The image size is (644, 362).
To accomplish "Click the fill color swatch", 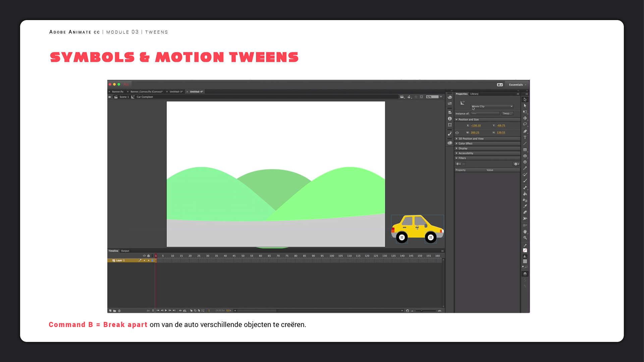I will coord(525,261).
